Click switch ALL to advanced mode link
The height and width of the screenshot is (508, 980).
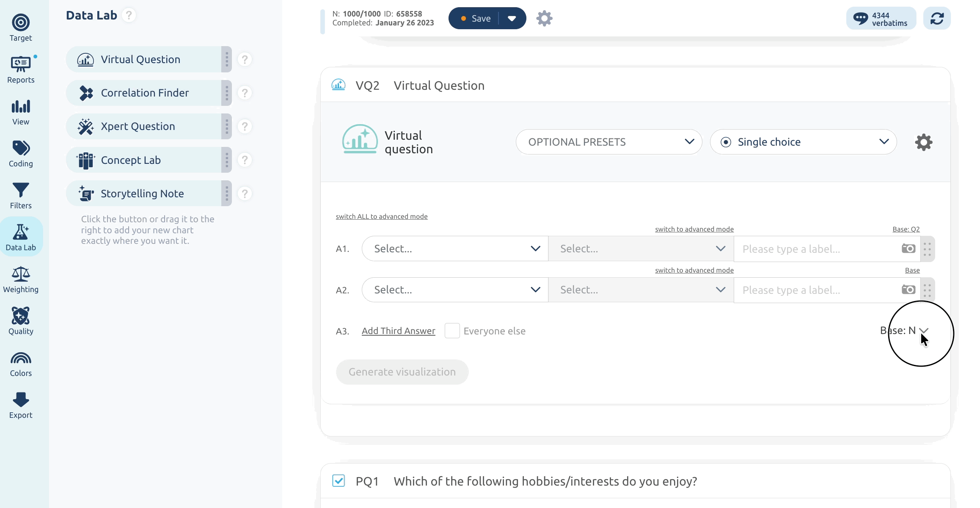[382, 216]
